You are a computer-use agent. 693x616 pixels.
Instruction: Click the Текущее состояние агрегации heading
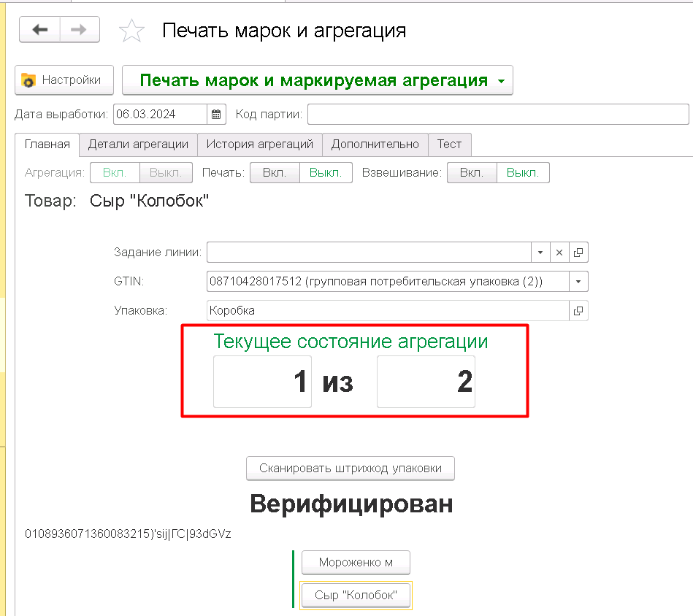click(x=351, y=342)
